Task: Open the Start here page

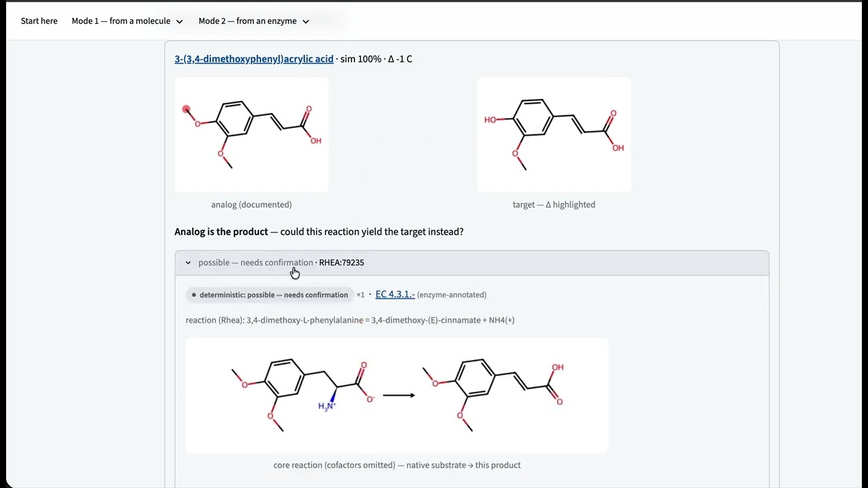Action: click(x=39, y=21)
